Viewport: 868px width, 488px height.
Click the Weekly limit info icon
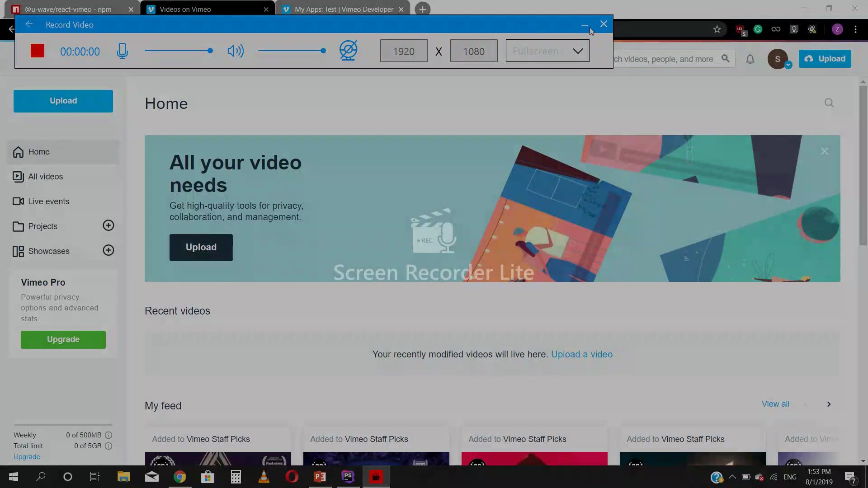[x=108, y=435]
